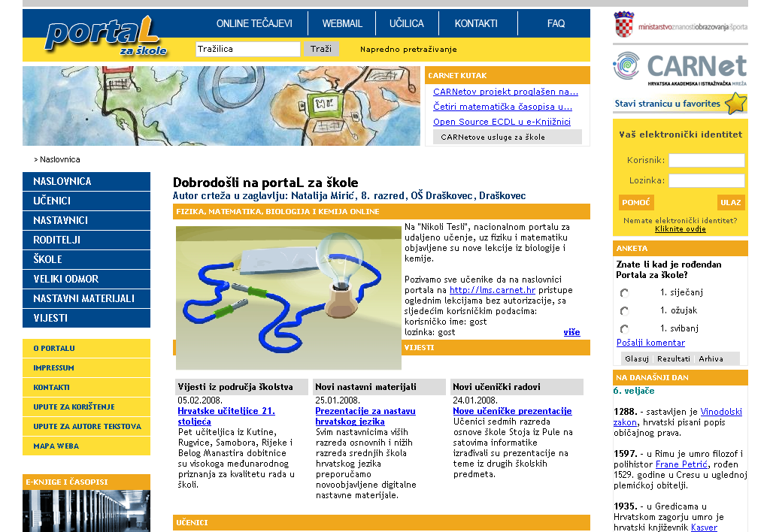Open Učenici in the left sidebar

tap(86, 201)
